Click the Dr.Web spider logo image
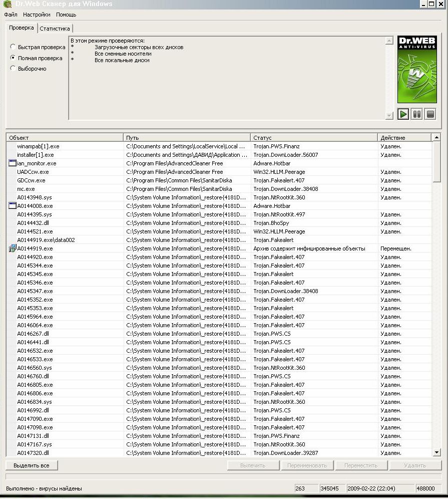448x499 pixels. [x=416, y=70]
